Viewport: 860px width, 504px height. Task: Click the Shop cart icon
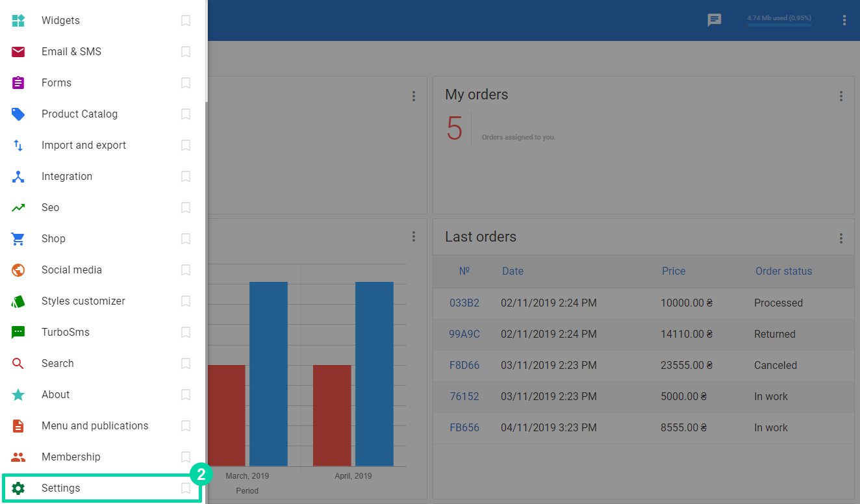point(18,239)
